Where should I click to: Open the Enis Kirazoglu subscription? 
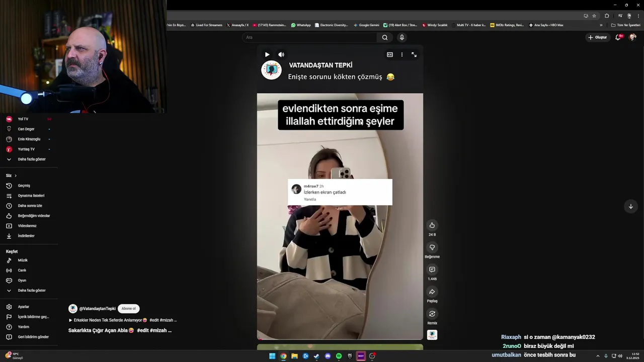(29, 139)
